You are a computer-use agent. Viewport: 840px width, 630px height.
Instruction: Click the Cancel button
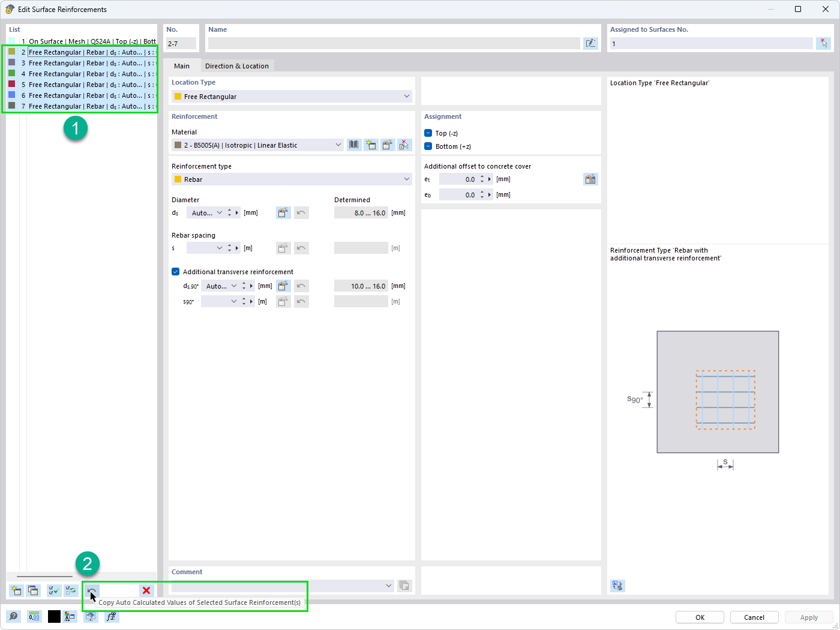pos(754,617)
